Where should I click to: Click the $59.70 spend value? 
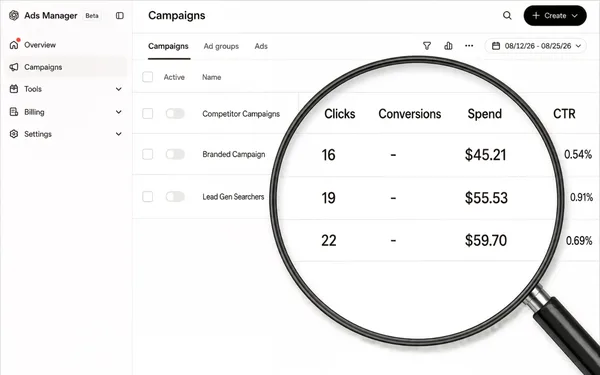click(486, 241)
